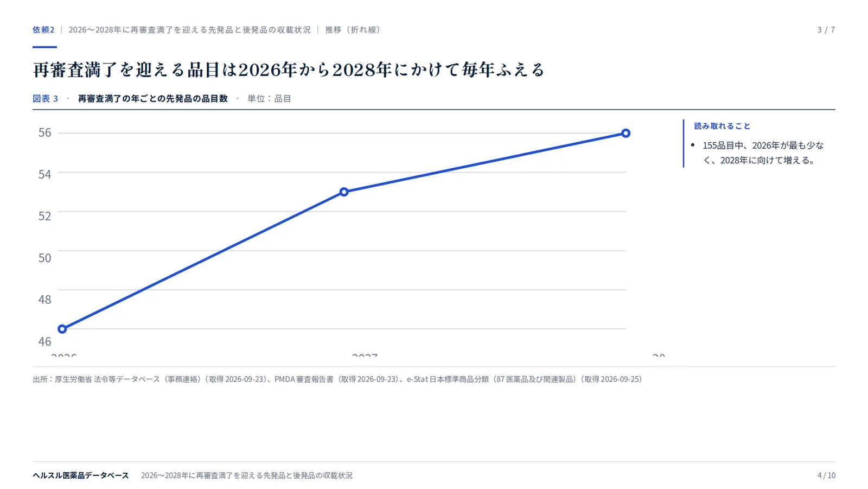The width and height of the screenshot is (868, 489).
Task: Select the chart title 再審査満了の年ごとの先発品の品目数
Action: click(152, 98)
